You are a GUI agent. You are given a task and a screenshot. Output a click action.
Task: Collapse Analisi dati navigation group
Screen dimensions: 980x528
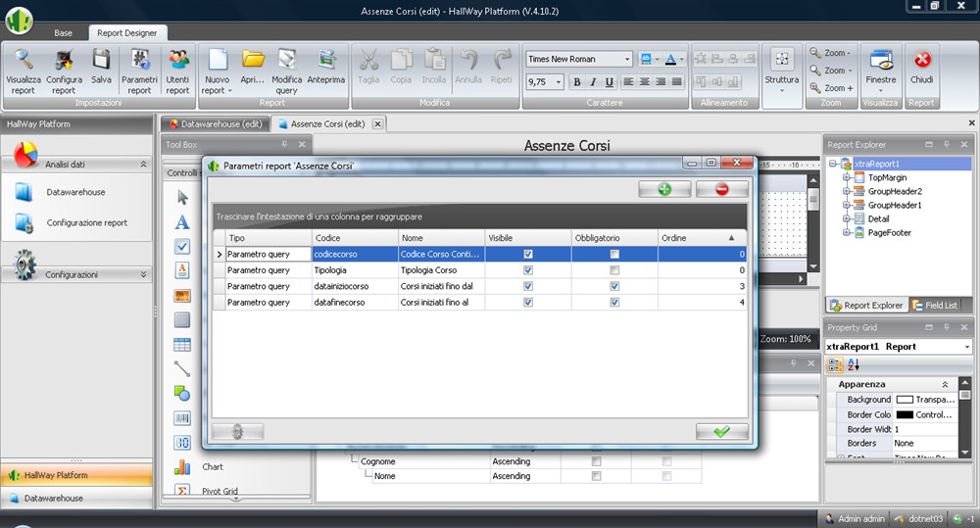click(143, 165)
